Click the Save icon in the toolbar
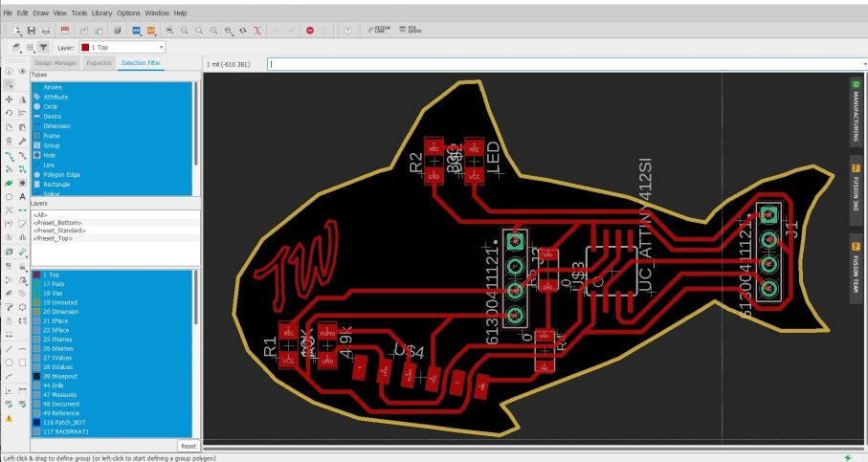This screenshot has width=868, height=462. pyautogui.click(x=32, y=31)
